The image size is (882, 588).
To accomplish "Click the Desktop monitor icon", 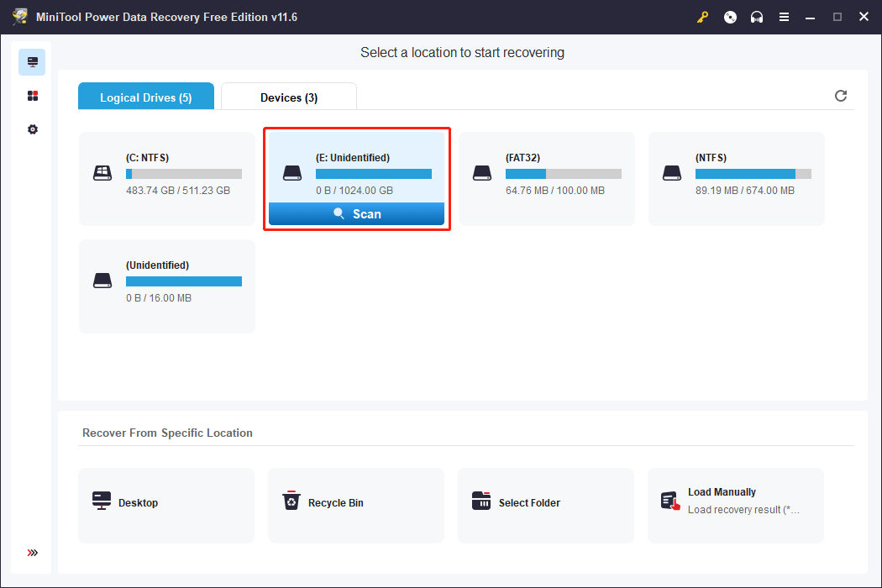I will coord(102,501).
